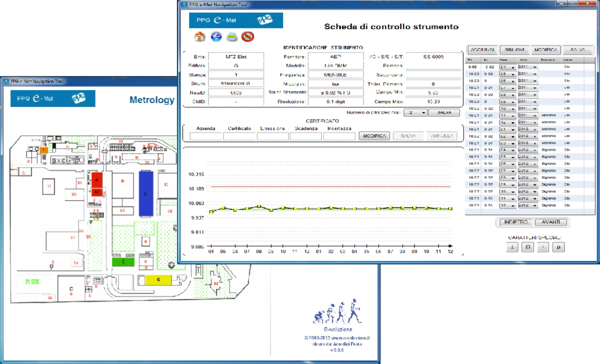Click the PPG logo in the Scheda di controllo window

coord(264,19)
